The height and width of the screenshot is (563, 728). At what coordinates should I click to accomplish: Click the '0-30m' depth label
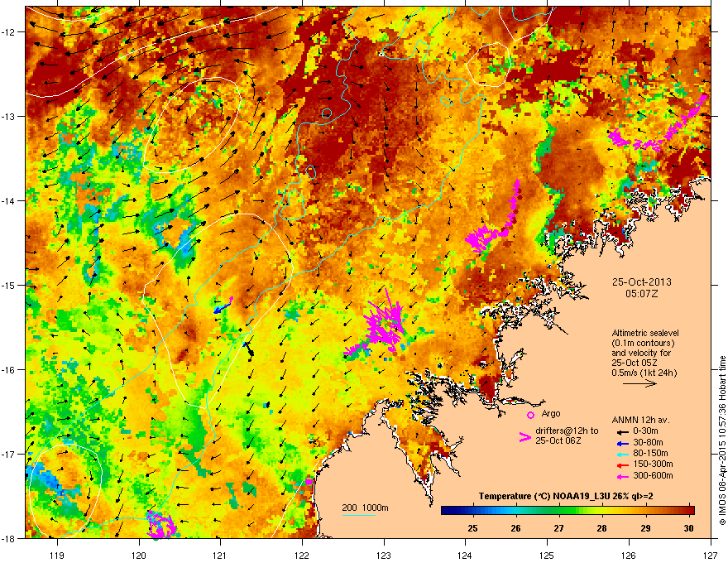point(645,431)
